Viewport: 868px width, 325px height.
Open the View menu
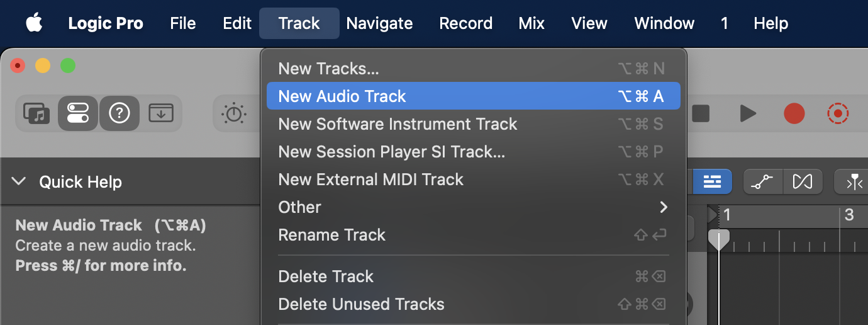coord(589,24)
